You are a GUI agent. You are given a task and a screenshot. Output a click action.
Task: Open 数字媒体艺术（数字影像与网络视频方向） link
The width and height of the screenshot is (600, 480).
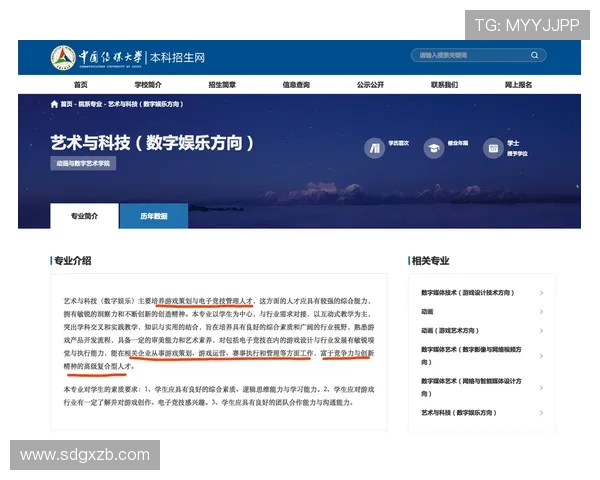[x=471, y=356]
